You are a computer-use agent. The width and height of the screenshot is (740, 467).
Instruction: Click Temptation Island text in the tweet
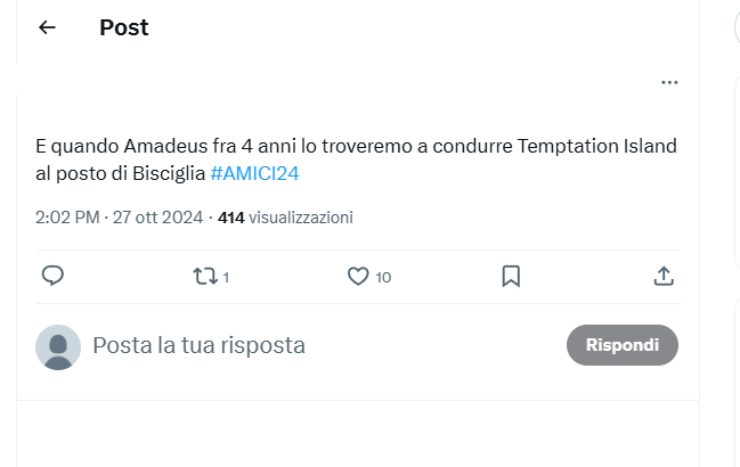597,146
